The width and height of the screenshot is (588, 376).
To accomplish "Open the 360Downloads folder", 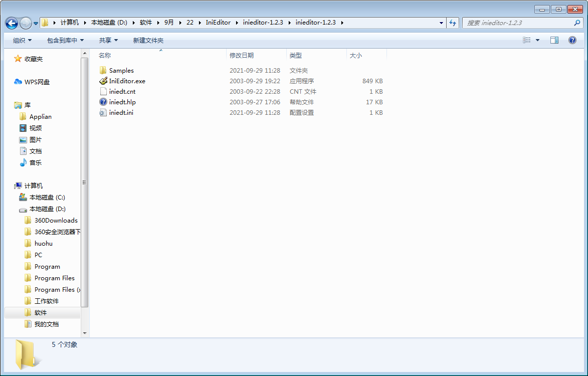I will click(56, 221).
